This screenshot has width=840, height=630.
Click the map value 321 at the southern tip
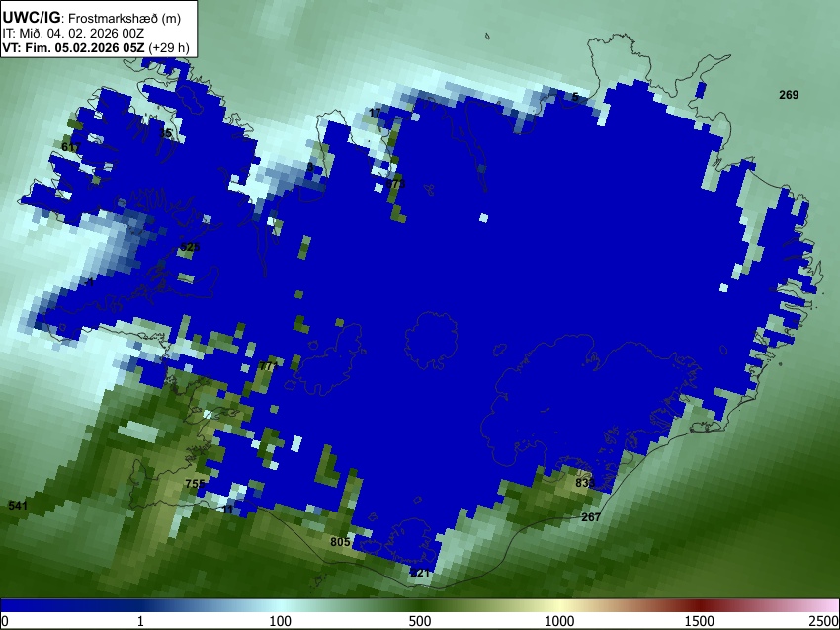[x=420, y=573]
